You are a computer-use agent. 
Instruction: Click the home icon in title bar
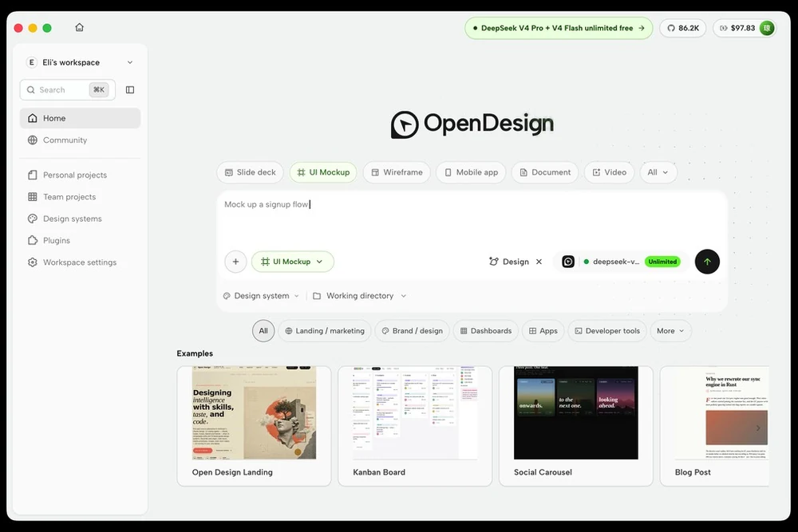click(79, 27)
